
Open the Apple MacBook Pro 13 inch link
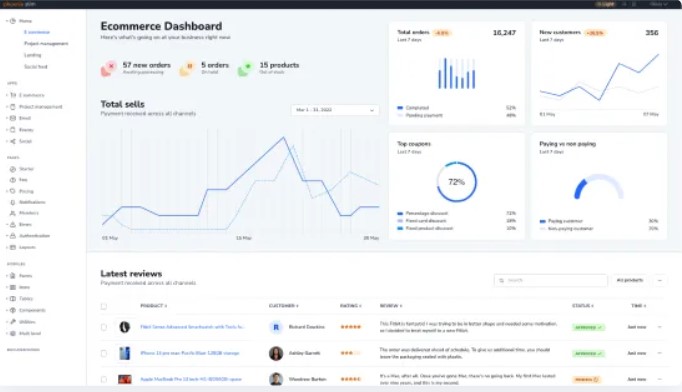point(191,379)
